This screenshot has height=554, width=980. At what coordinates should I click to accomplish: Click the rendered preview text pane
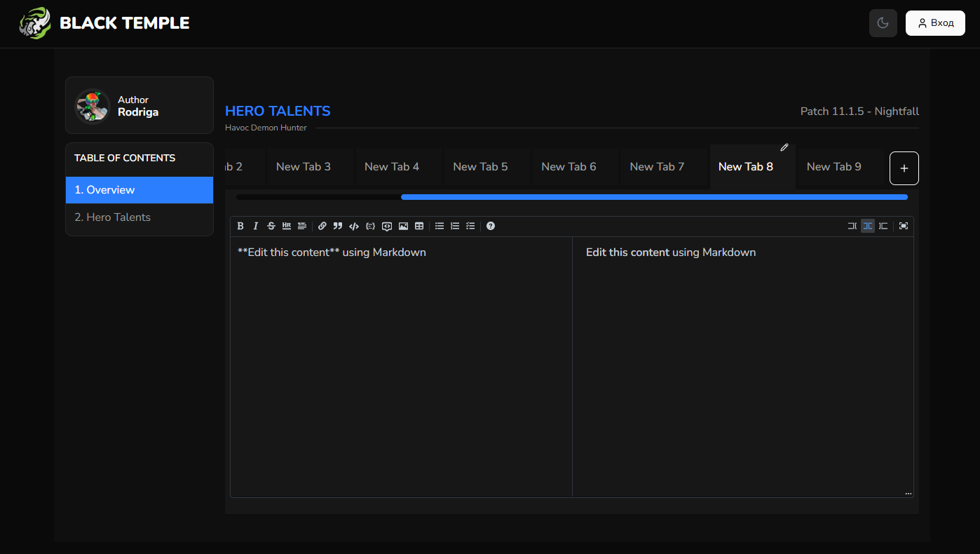coord(742,367)
